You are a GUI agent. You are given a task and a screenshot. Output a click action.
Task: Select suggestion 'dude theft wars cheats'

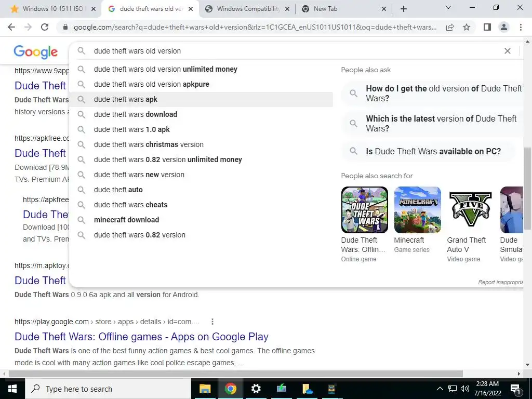201,205
